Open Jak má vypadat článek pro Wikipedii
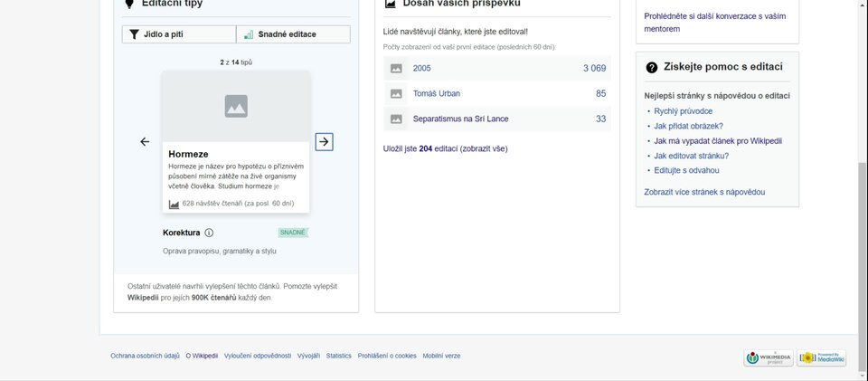The width and height of the screenshot is (868, 381). (x=718, y=141)
